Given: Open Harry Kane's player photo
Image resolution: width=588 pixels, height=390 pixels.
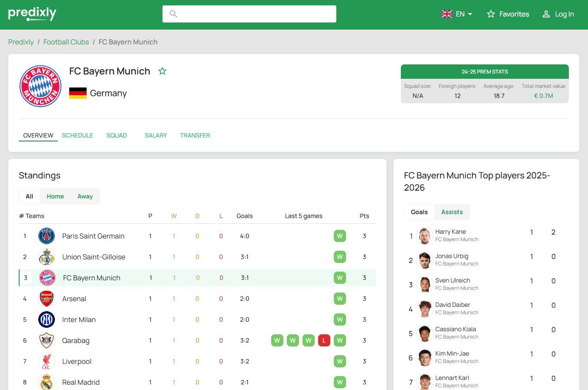Looking at the screenshot, I should coord(424,235).
